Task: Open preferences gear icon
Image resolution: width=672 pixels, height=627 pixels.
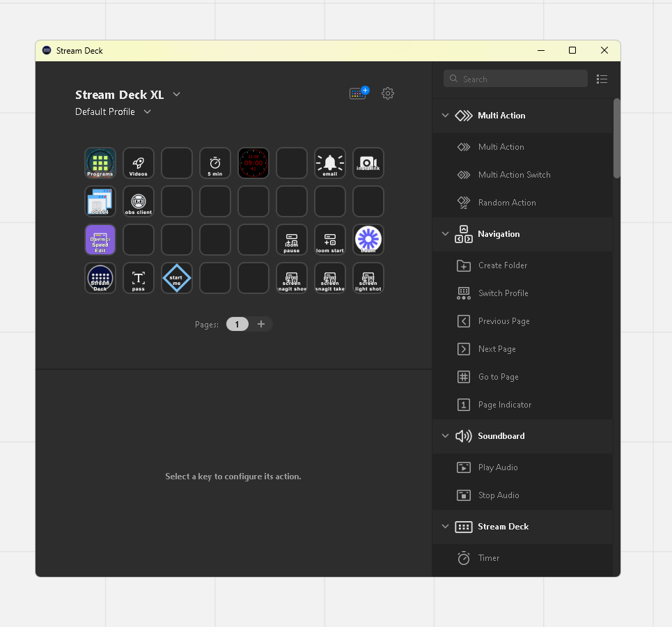Action: 388,93
